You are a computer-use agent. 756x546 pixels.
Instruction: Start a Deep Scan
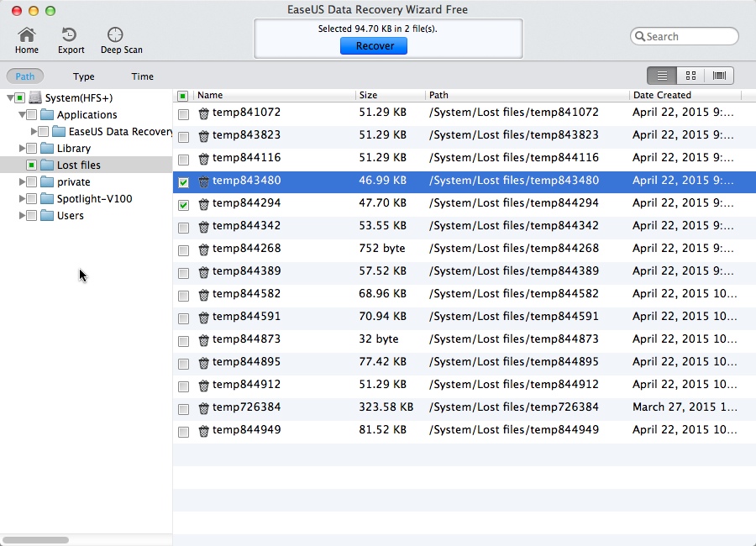tap(115, 34)
